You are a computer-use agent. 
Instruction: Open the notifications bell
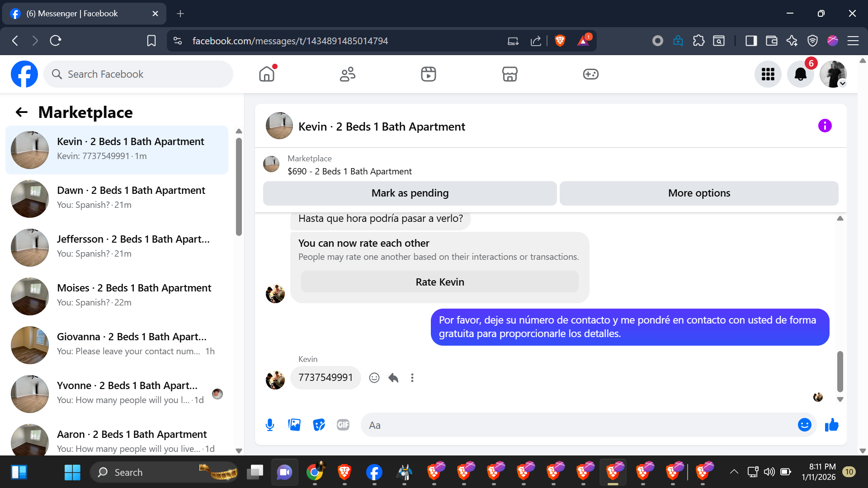coord(801,74)
